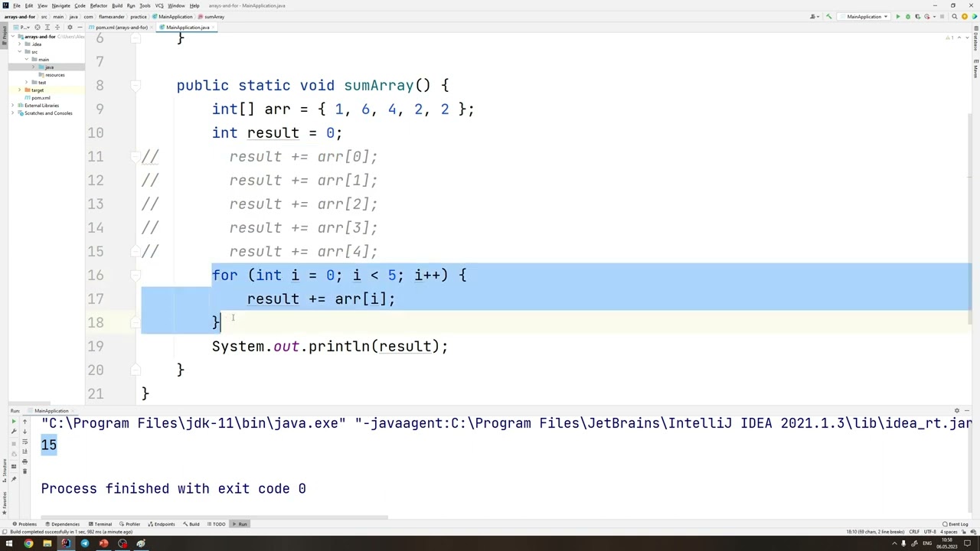Open Run panel wrench settings icon
The height and width of the screenshot is (551, 980).
point(14,431)
